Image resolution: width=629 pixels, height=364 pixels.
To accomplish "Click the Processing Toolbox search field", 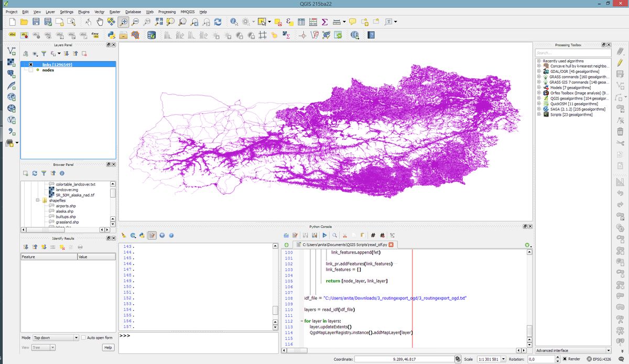I will pos(572,53).
